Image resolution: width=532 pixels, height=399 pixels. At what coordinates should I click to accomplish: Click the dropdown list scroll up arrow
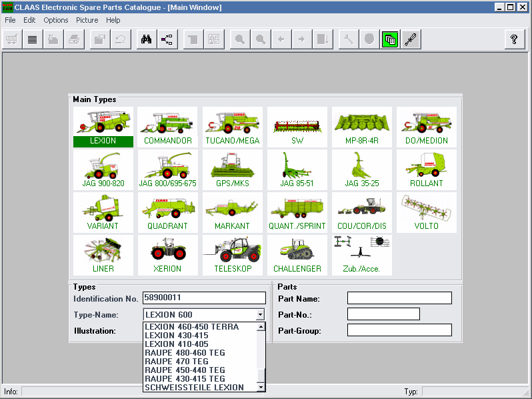(x=261, y=327)
